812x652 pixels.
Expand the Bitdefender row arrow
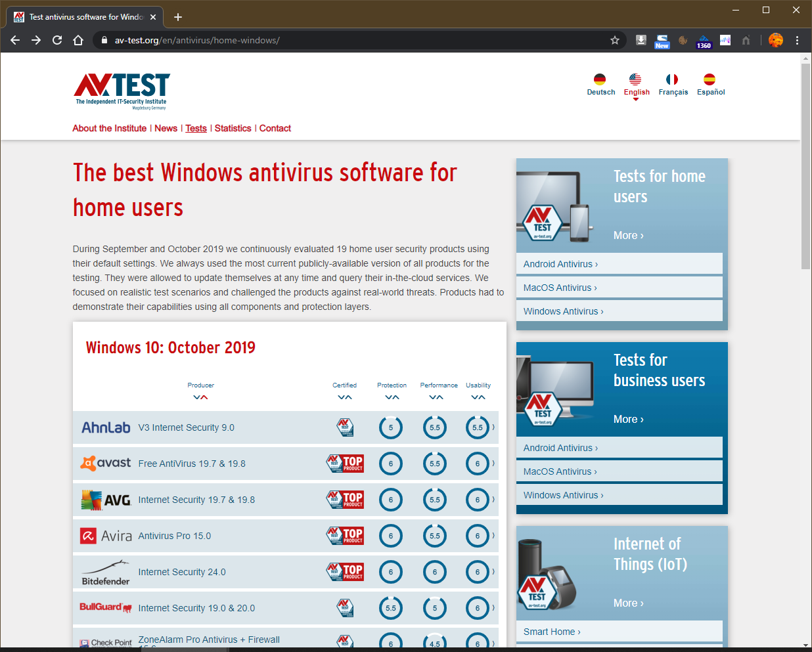click(x=493, y=571)
